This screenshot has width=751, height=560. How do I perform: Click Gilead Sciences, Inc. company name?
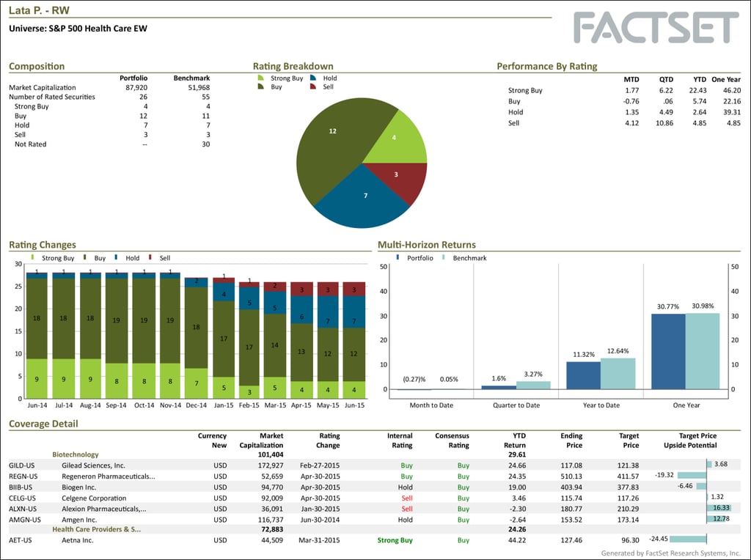pos(93,465)
